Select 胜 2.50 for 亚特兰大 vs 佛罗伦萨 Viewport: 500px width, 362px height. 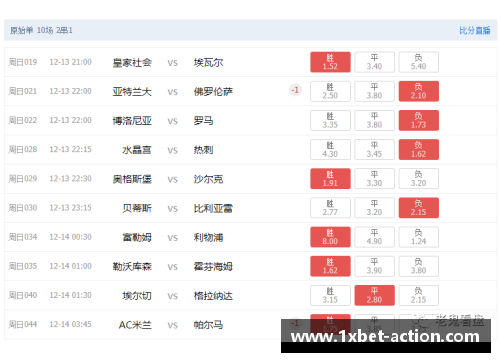[x=330, y=91]
